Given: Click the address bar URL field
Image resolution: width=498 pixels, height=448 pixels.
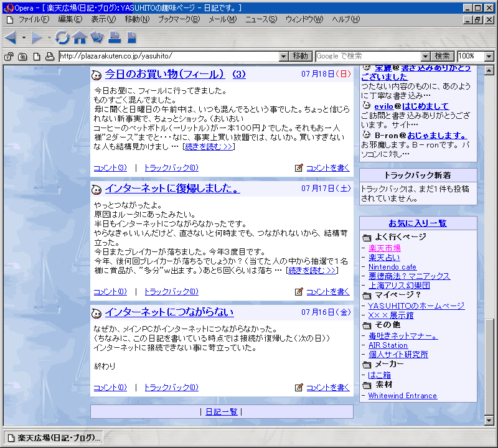Looking at the screenshot, I should [169, 57].
